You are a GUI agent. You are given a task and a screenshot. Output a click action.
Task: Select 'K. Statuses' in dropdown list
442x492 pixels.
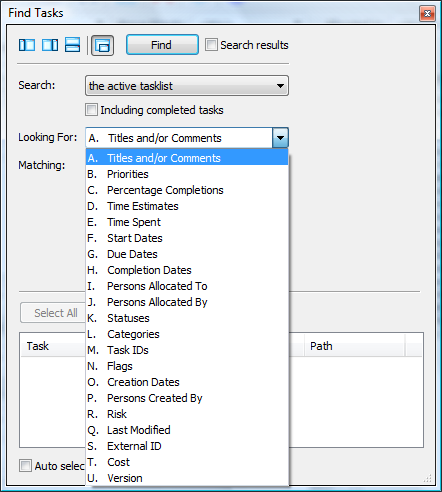click(x=187, y=318)
